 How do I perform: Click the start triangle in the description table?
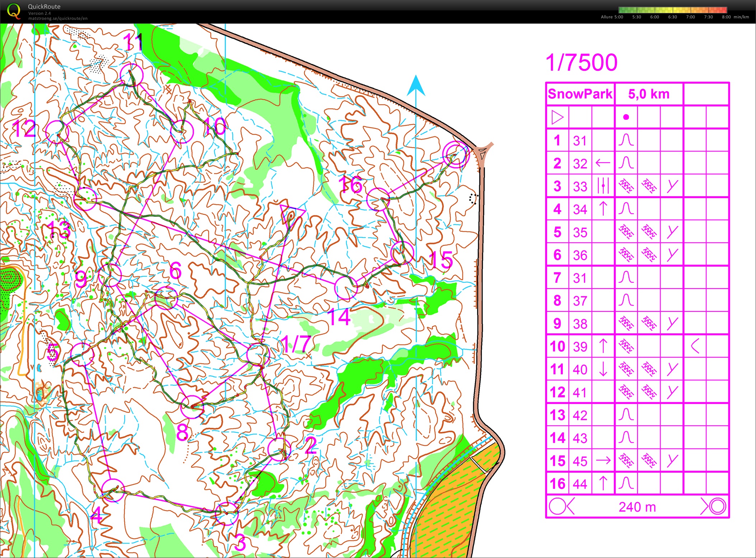557,117
